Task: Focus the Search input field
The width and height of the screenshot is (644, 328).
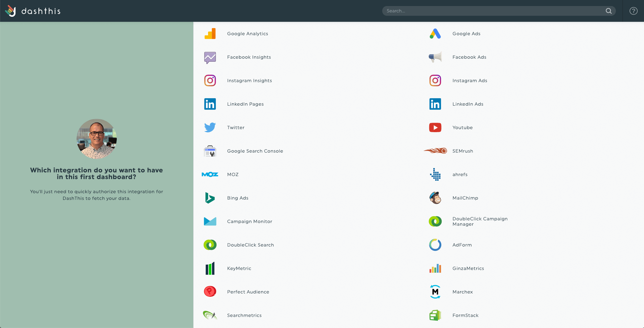Action: point(499,11)
